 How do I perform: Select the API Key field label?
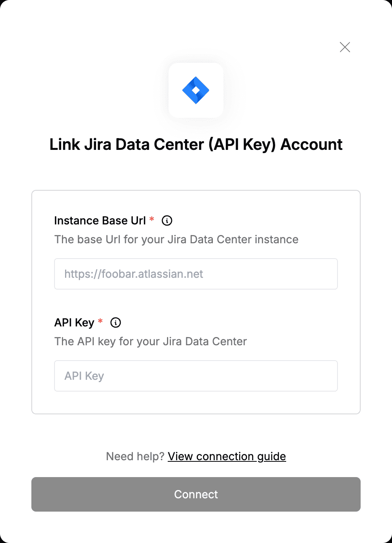coord(74,323)
